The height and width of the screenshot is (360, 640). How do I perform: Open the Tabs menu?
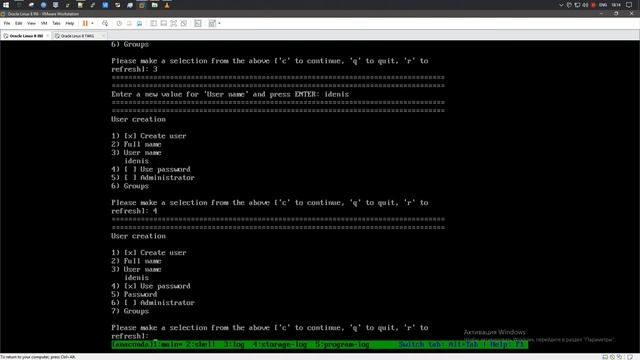click(56, 23)
